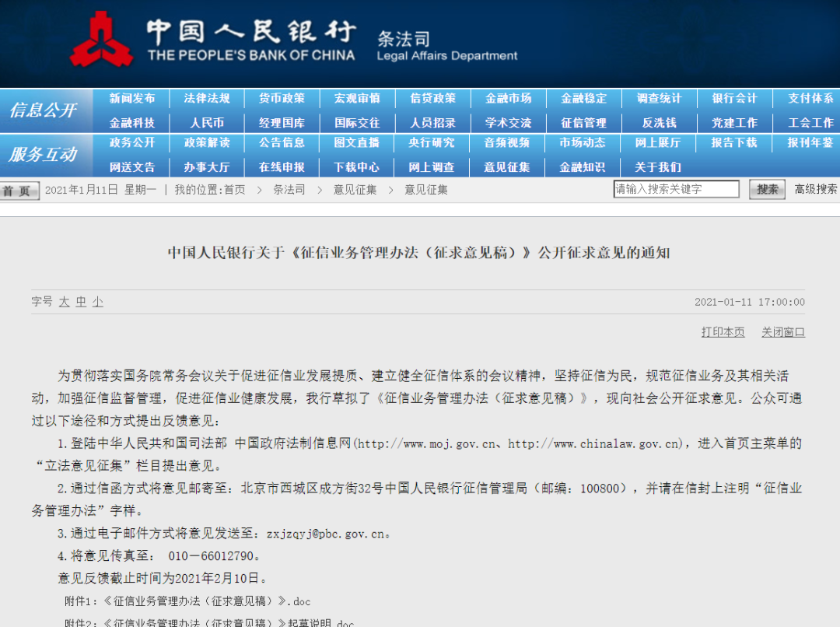This screenshot has width=840, height=627.
Task: Click 服务互动 section header
Action: click(x=43, y=154)
